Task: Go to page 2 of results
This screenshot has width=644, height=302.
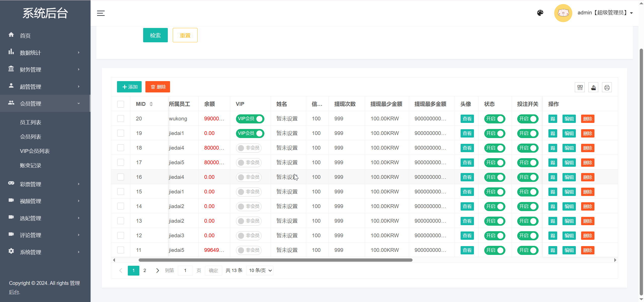Action: click(145, 270)
